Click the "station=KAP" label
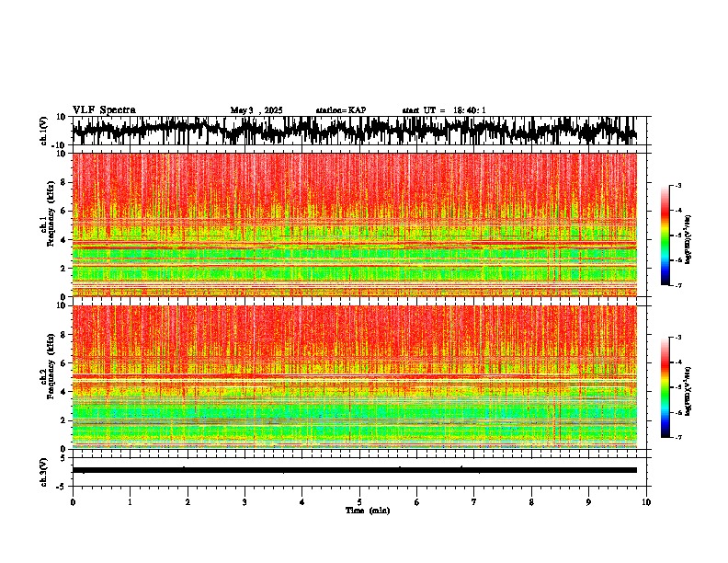728x563 pixels. [341, 110]
